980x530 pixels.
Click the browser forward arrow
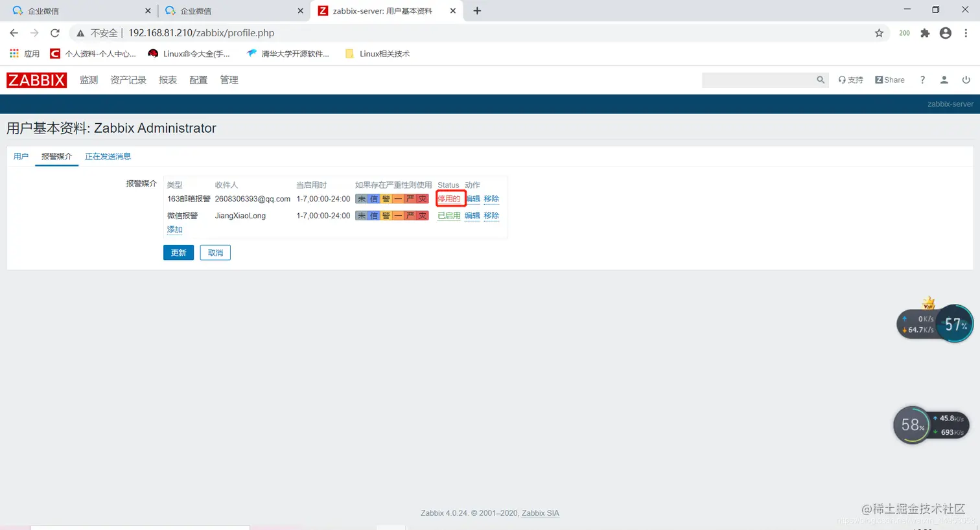(34, 33)
